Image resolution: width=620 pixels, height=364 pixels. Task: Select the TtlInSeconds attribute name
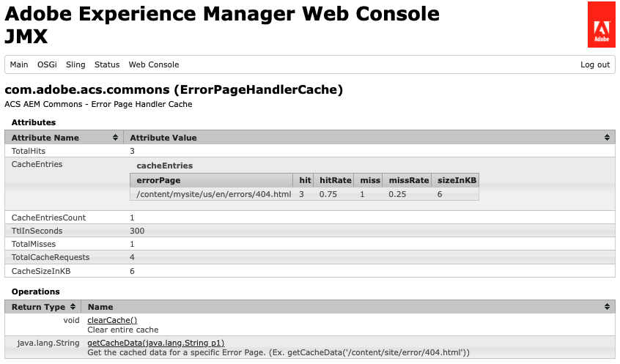37,231
